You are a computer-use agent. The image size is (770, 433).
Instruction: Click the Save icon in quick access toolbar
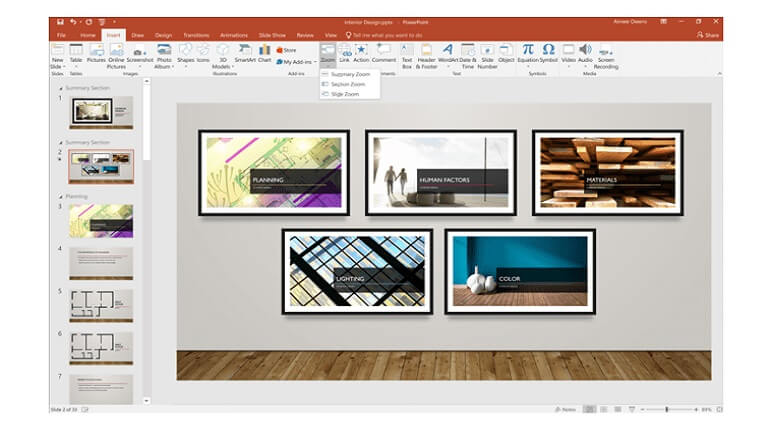coord(60,22)
